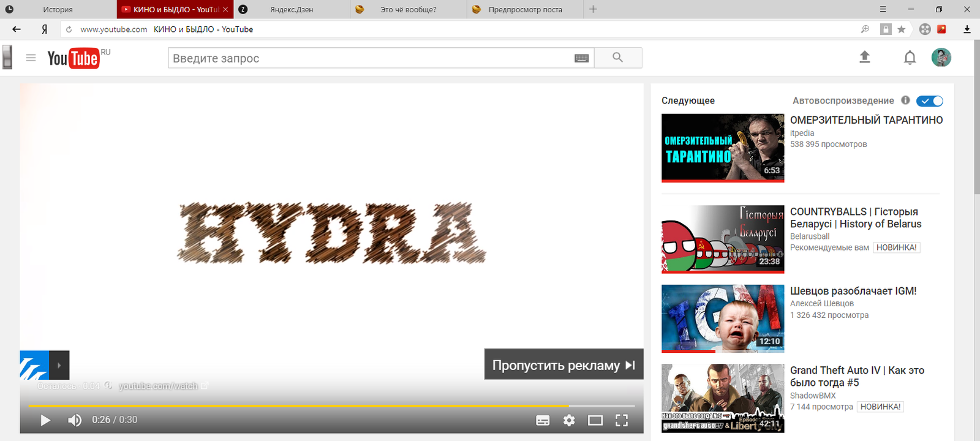Open the page search key icon
The width and height of the screenshot is (980, 441).
[865, 29]
